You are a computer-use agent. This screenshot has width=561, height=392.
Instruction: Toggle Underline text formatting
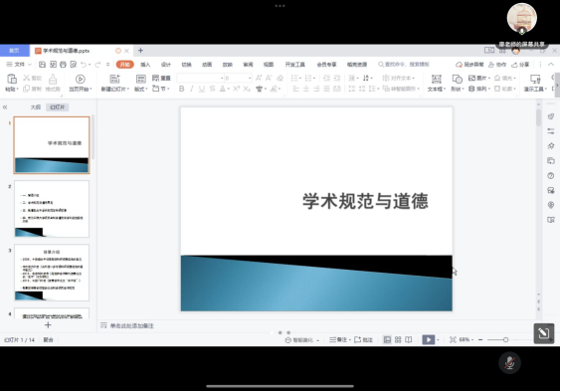[202, 89]
